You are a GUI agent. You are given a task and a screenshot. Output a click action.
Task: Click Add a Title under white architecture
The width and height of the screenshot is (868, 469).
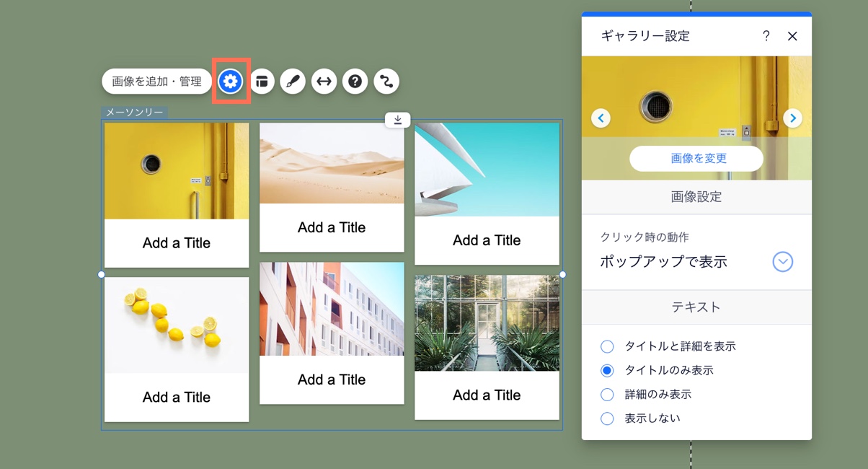pos(487,240)
